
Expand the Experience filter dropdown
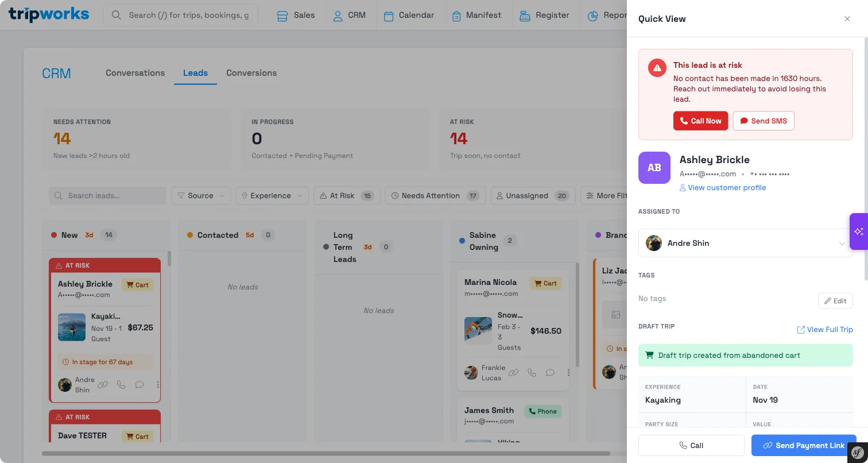click(272, 196)
